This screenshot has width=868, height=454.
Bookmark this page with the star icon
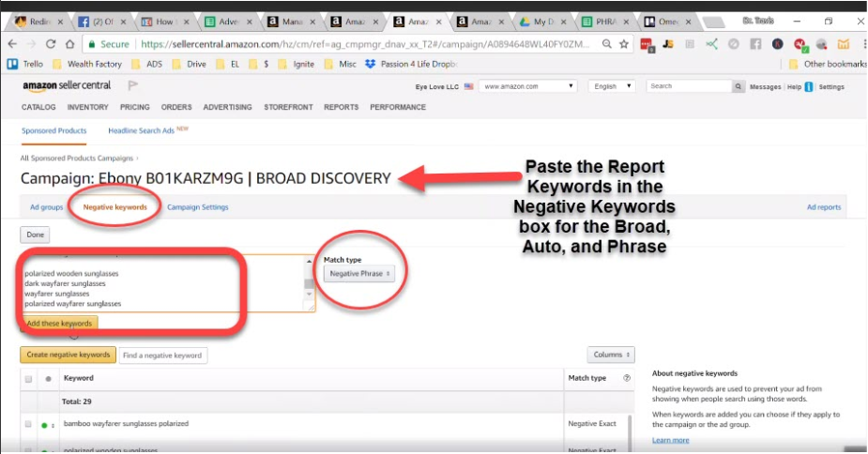coord(624,44)
